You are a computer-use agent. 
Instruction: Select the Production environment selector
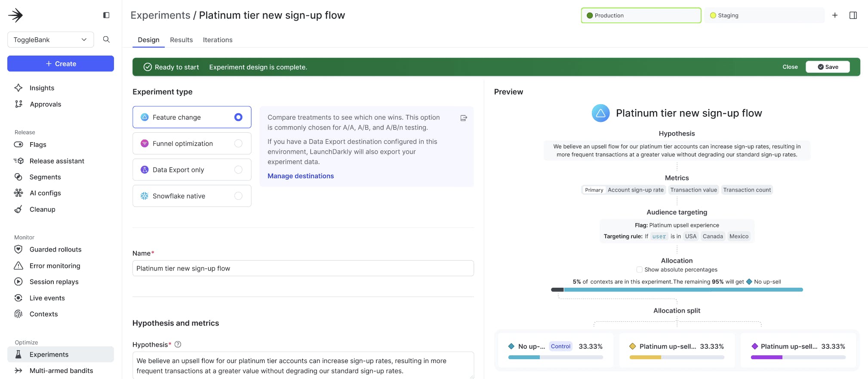pyautogui.click(x=641, y=16)
